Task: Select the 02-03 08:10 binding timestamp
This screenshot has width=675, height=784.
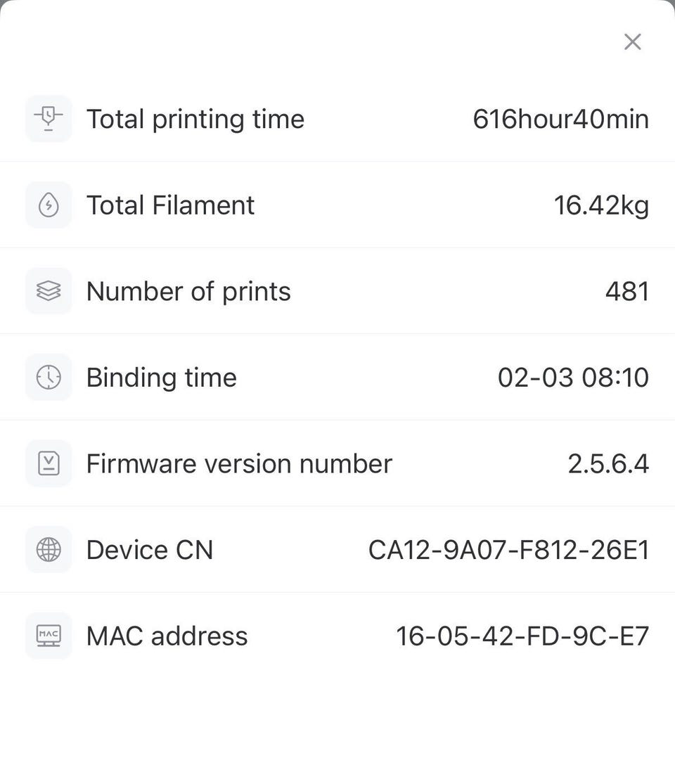Action: tap(574, 378)
